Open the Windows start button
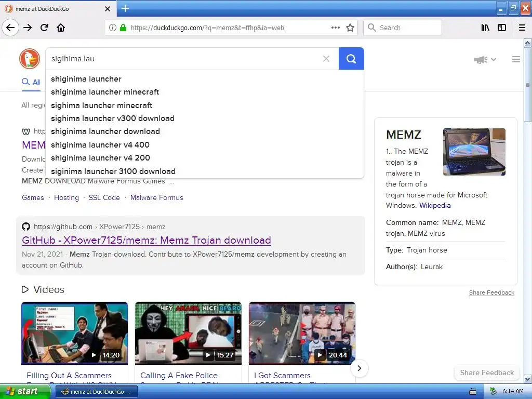The height and width of the screenshot is (399, 532). pos(25,392)
